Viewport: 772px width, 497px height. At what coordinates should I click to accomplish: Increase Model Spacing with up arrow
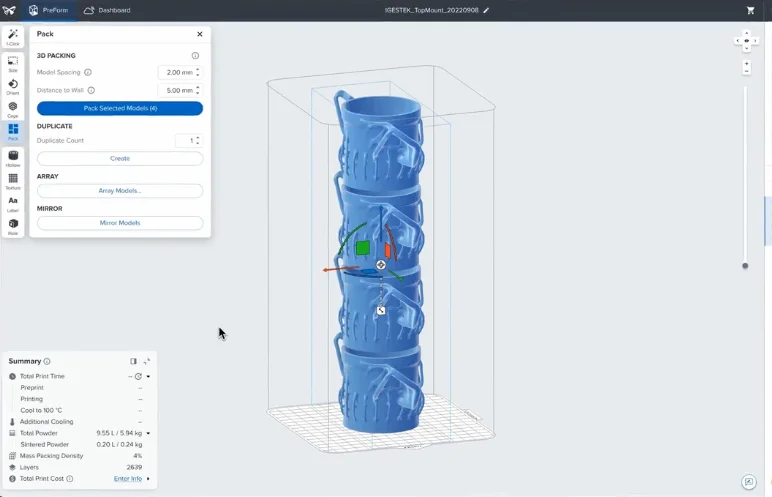click(197, 70)
